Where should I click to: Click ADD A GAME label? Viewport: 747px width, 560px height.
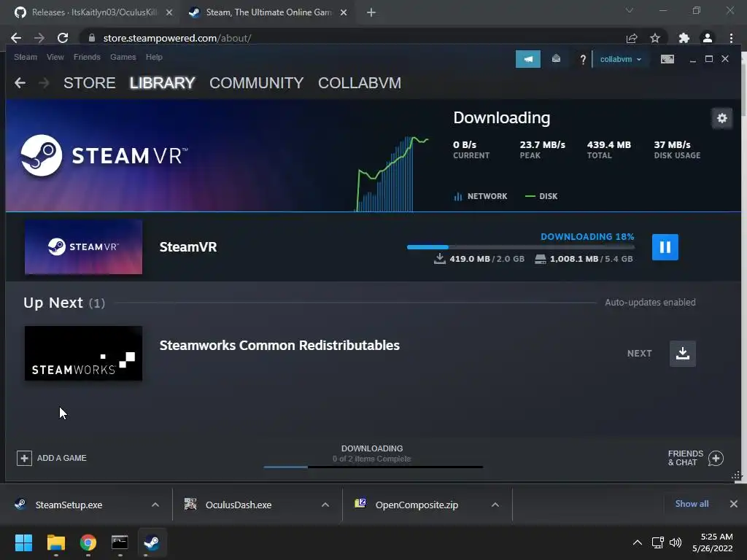coord(61,458)
